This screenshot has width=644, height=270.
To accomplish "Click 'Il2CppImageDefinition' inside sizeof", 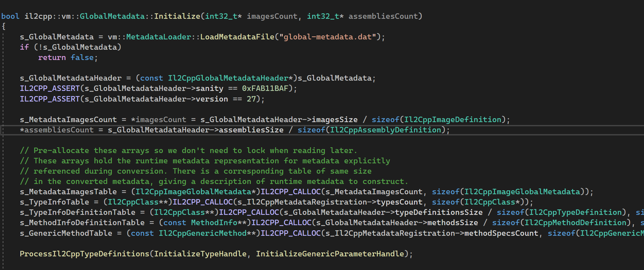I will pyautogui.click(x=453, y=120).
